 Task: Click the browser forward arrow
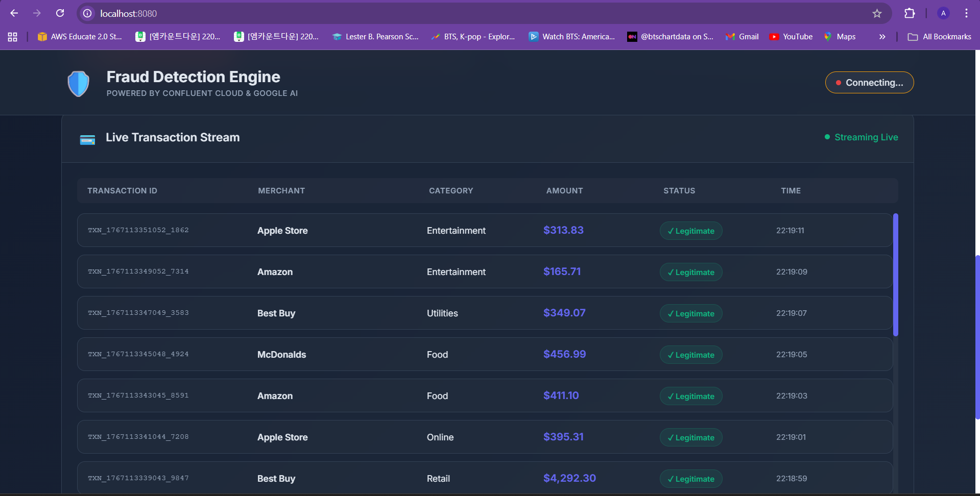(x=37, y=13)
